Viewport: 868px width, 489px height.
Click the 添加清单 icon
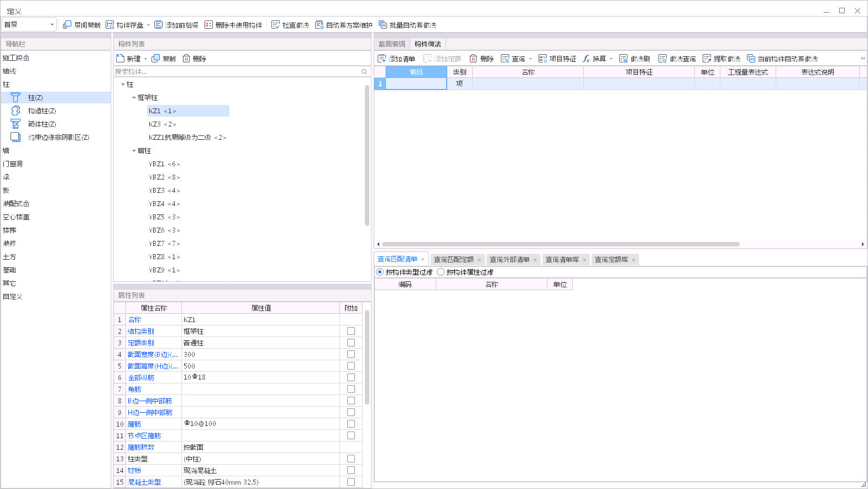pyautogui.click(x=381, y=59)
